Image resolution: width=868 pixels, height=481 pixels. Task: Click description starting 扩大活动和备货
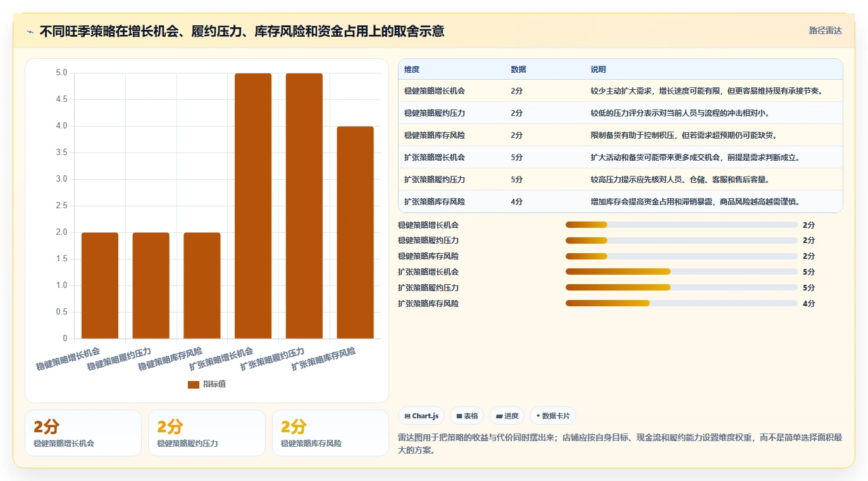tap(695, 158)
